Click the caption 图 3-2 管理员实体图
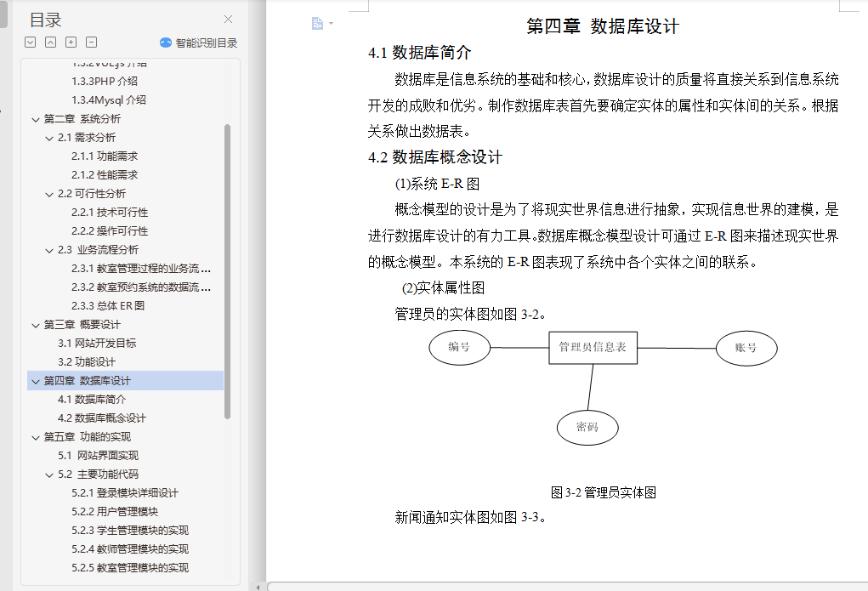 point(604,492)
